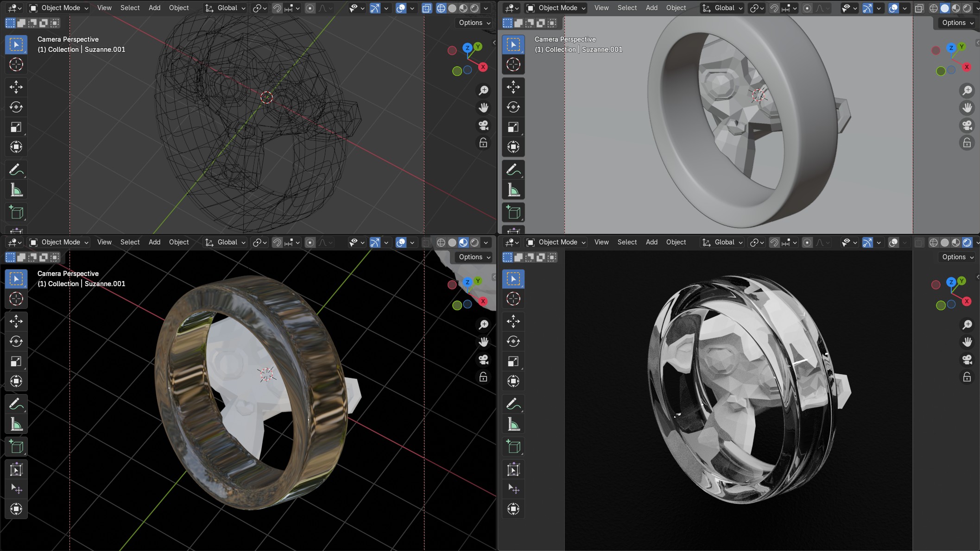980x551 pixels.
Task: Enable material preview shading in bottom-left viewport header
Action: (x=463, y=242)
